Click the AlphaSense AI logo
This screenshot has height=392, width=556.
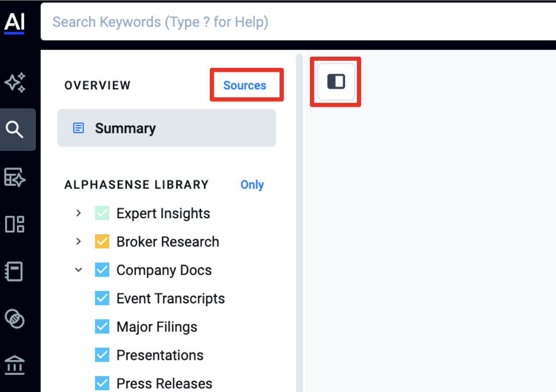click(14, 22)
